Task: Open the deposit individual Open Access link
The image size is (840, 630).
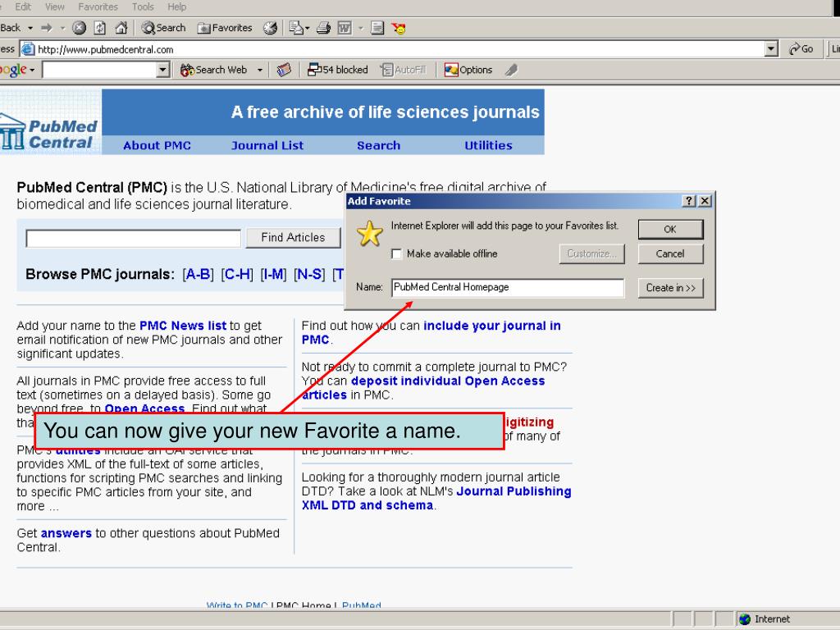Action: coord(423,388)
